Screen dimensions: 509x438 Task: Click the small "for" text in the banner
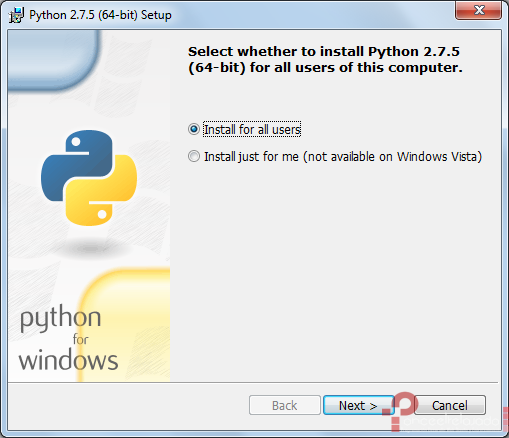pos(80,339)
